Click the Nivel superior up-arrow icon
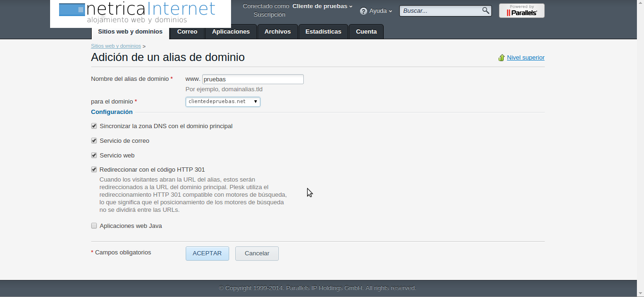The width and height of the screenshot is (644, 297). (x=501, y=58)
